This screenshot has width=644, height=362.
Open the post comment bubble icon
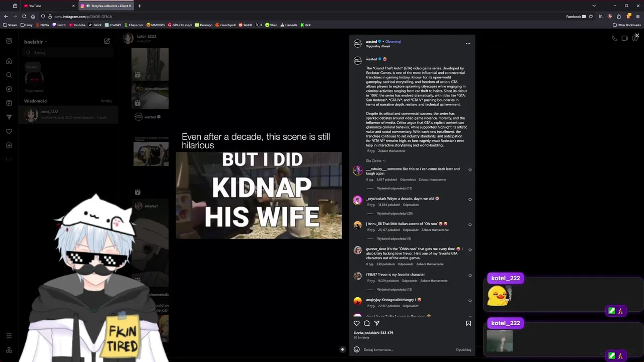point(367,323)
